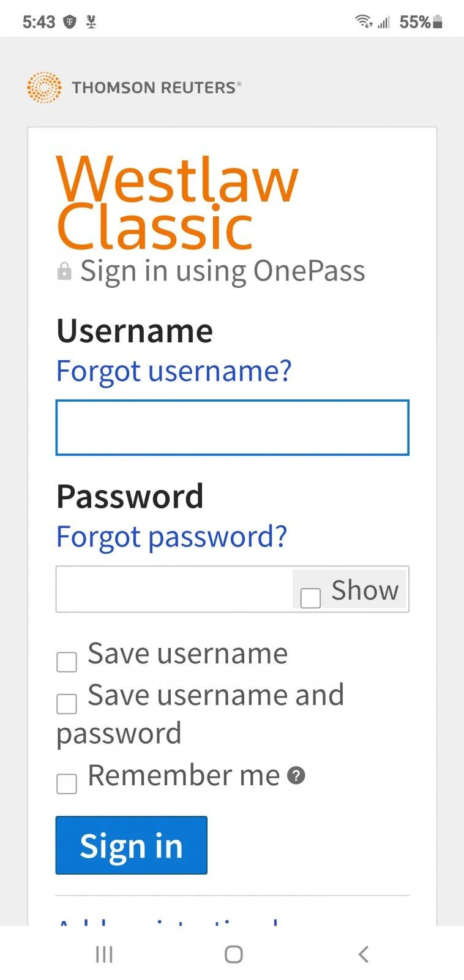Click the Thomson Reuters logo
The height and width of the screenshot is (980, 464).
[x=43, y=87]
